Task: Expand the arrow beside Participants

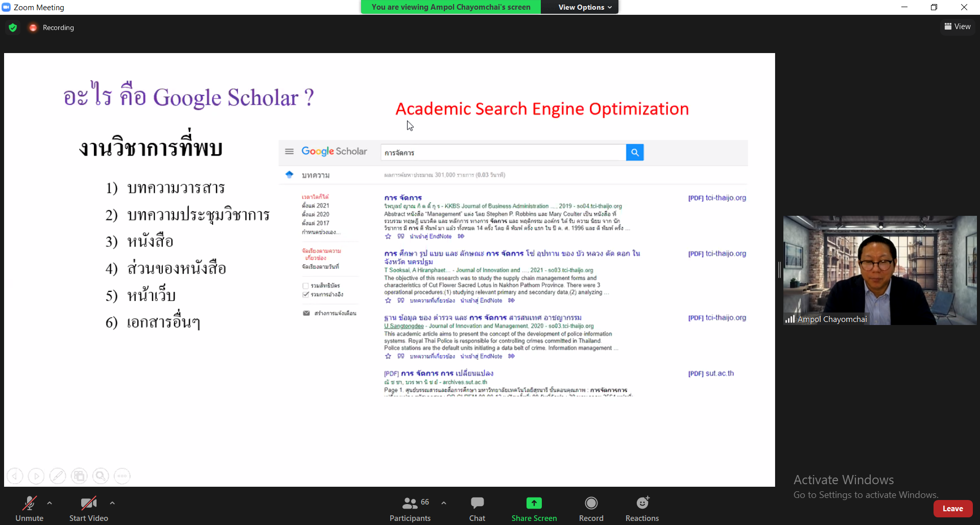Action: 444,503
